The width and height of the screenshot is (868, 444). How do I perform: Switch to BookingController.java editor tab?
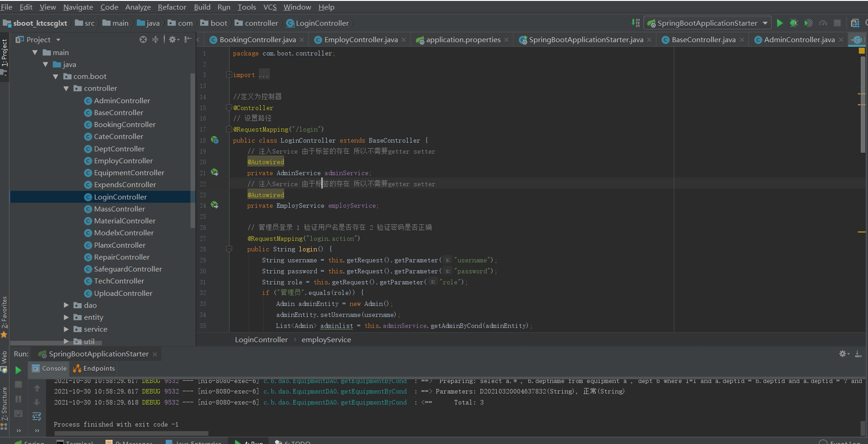(x=258, y=40)
